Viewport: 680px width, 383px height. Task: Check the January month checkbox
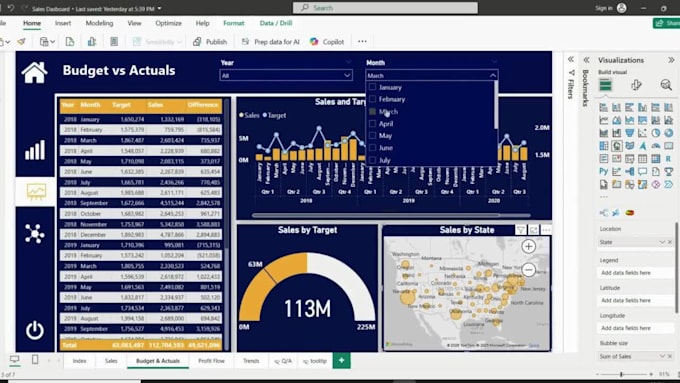[x=372, y=87]
